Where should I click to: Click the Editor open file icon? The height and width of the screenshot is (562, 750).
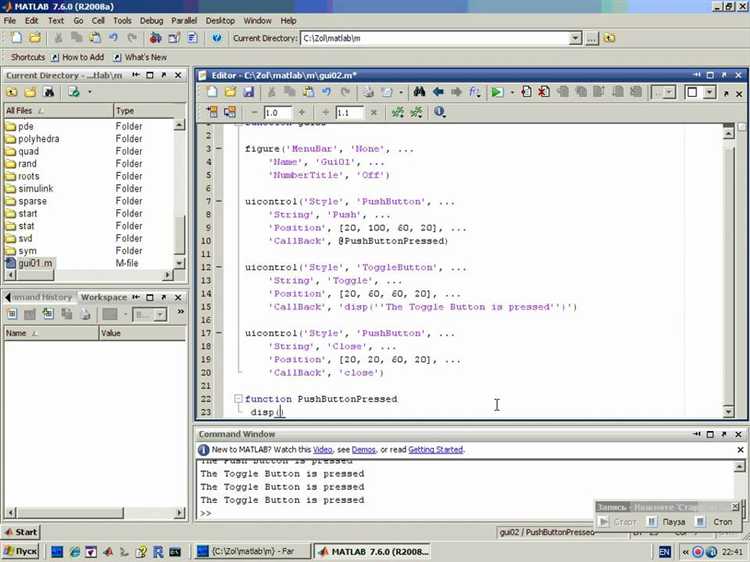(x=230, y=92)
